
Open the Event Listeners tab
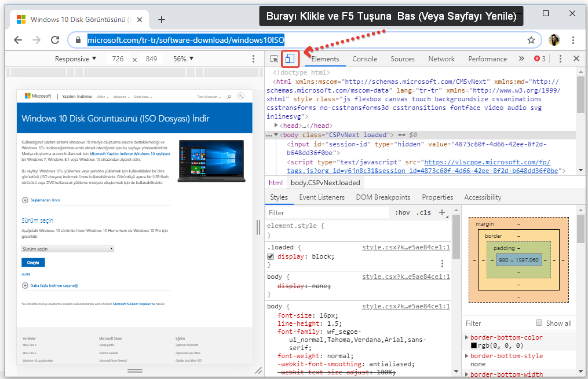click(322, 197)
